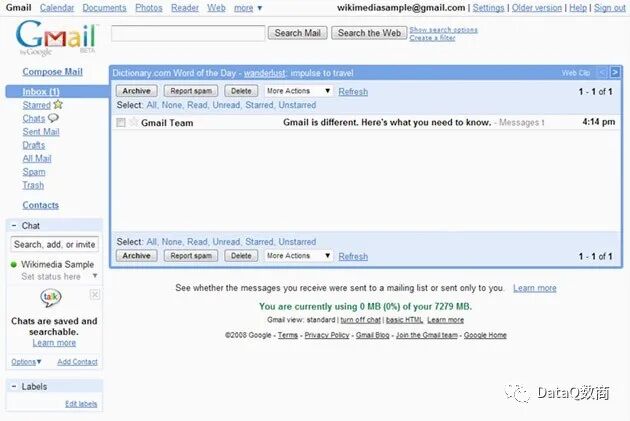Open Calendar in the top bar
This screenshot has width=630, height=421.
coord(57,8)
